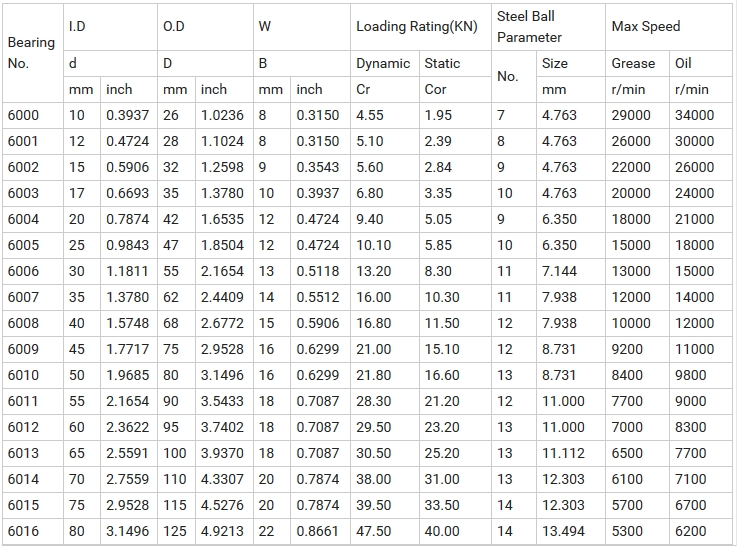
Task: Click 0.3937 inch I.D of bearing 6000
Action: coord(127,115)
